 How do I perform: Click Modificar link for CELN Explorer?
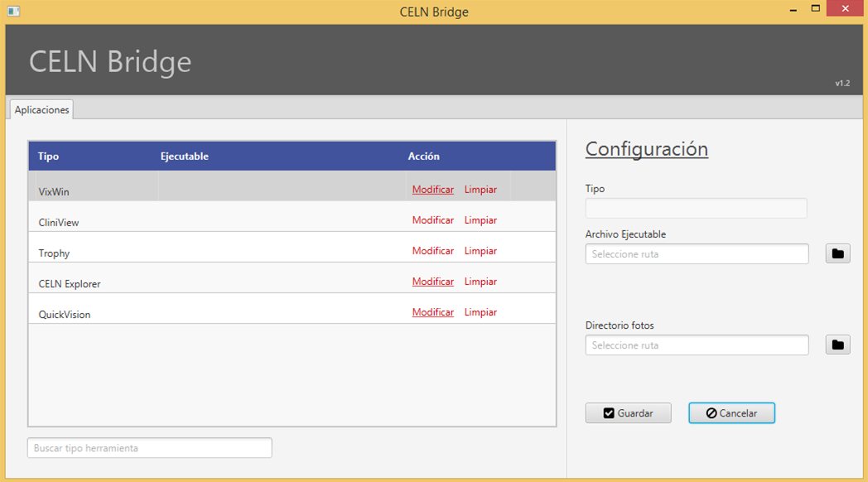pyautogui.click(x=433, y=281)
